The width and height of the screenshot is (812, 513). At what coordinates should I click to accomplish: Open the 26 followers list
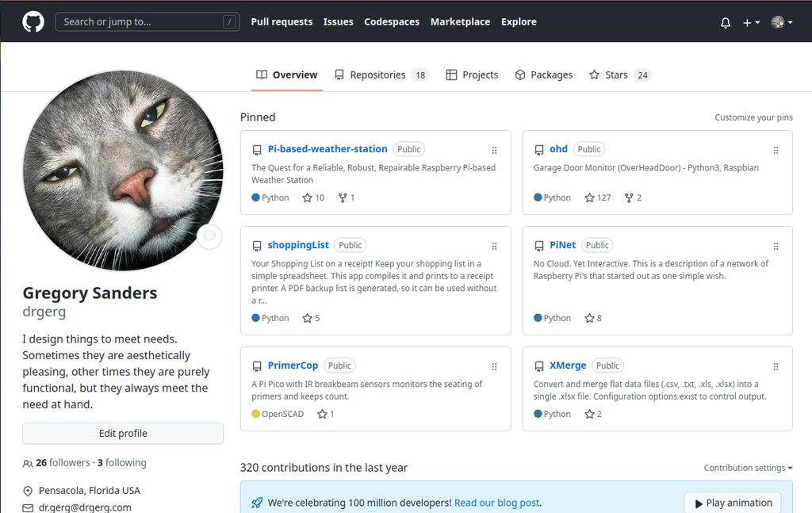click(x=63, y=463)
